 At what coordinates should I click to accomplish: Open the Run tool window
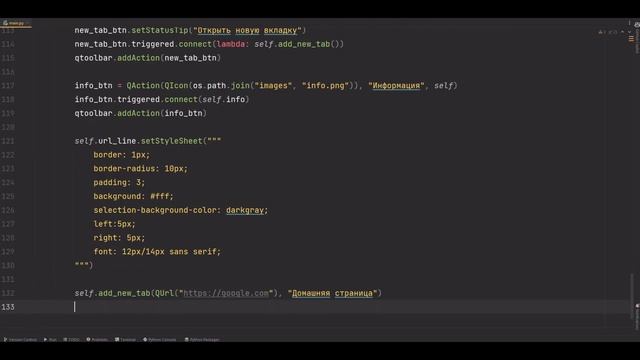(x=50, y=339)
